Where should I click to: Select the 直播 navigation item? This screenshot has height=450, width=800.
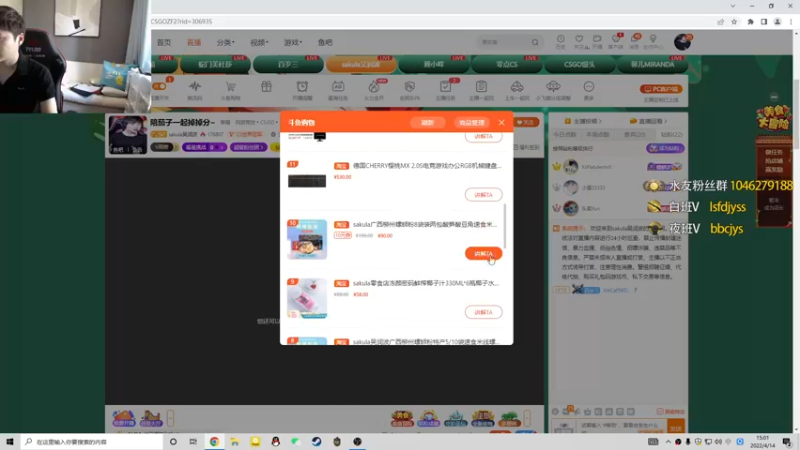pyautogui.click(x=194, y=42)
